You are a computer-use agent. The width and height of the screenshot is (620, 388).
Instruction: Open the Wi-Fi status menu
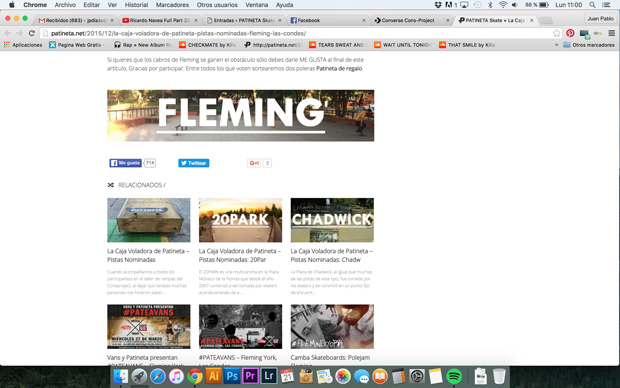click(503, 5)
